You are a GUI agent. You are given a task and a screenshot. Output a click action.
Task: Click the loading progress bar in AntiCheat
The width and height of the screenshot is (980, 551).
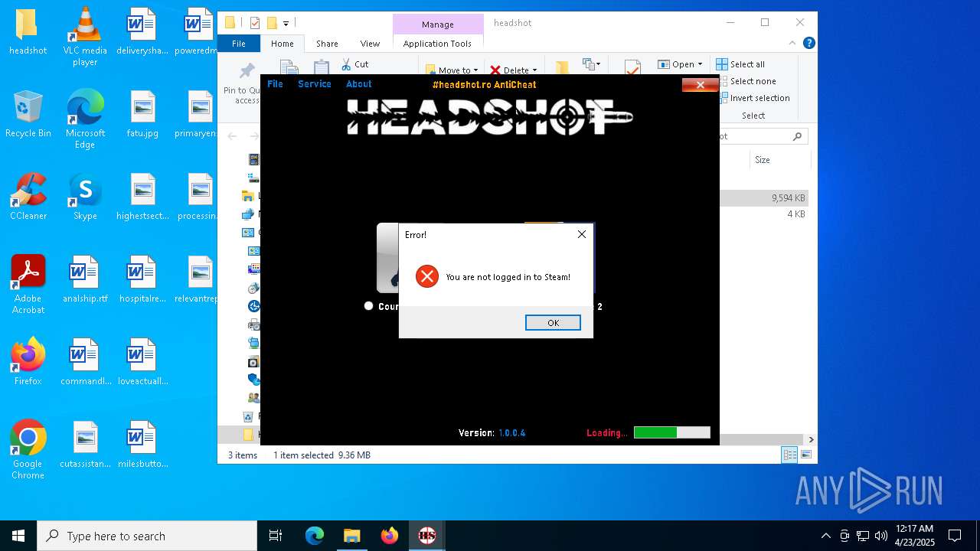click(x=671, y=432)
